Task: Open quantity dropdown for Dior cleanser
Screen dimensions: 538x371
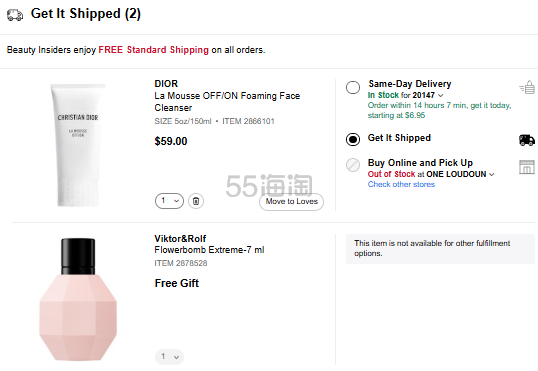Action: point(169,201)
